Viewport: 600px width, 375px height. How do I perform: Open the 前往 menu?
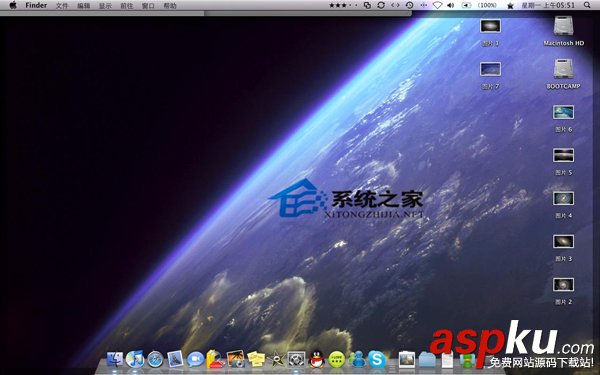tap(127, 5)
